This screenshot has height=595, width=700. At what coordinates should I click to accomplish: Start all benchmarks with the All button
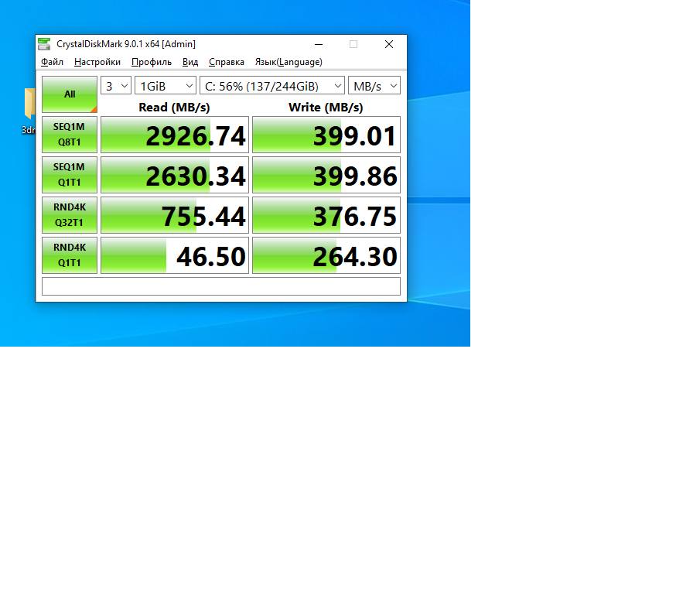pos(70,94)
